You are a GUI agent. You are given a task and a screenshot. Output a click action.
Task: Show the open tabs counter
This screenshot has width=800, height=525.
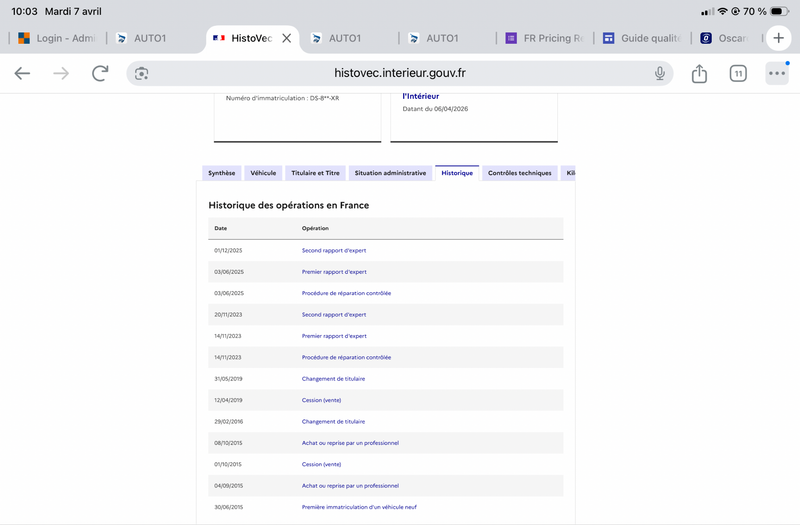738,73
